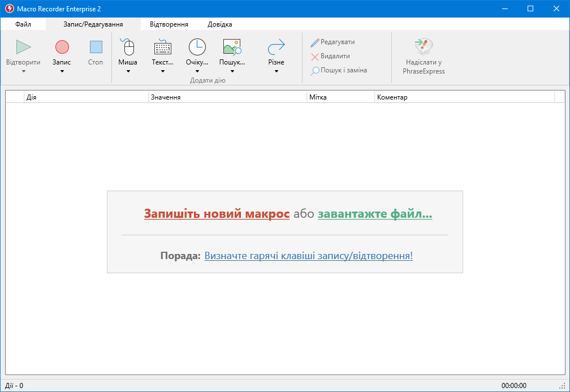Click the Дії - 0 status text

[14, 386]
